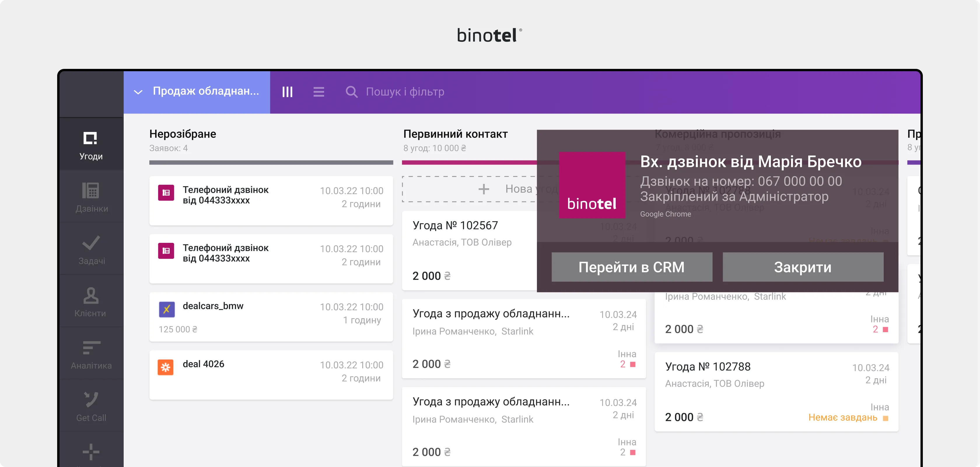Open Угода № 102788 card with Немає завдань
This screenshot has width=980, height=467.
point(776,392)
